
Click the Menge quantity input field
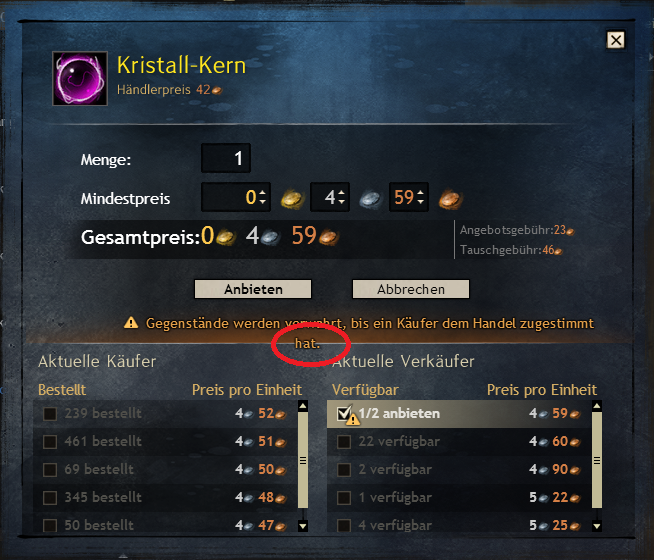coord(226,158)
